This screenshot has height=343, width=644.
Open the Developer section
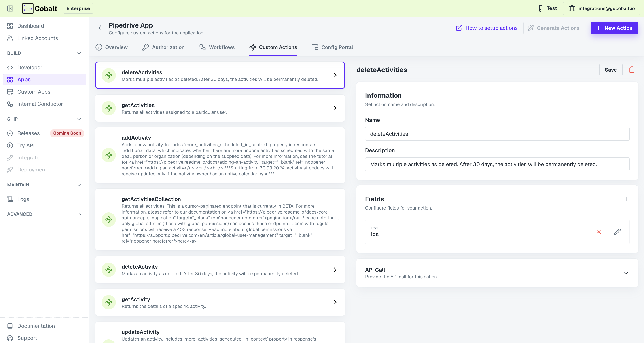pos(30,67)
